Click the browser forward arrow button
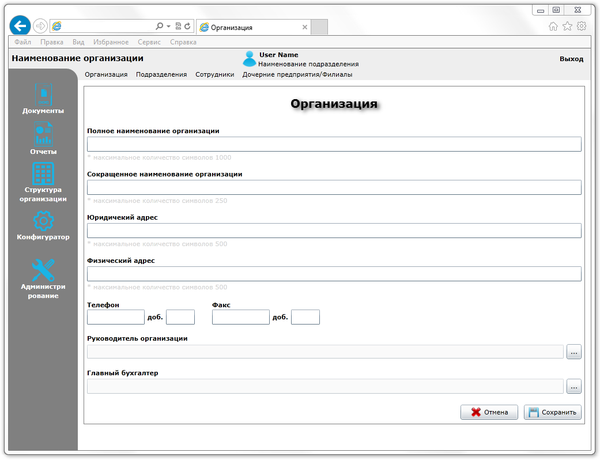This screenshot has height=460, width=600. (x=40, y=26)
